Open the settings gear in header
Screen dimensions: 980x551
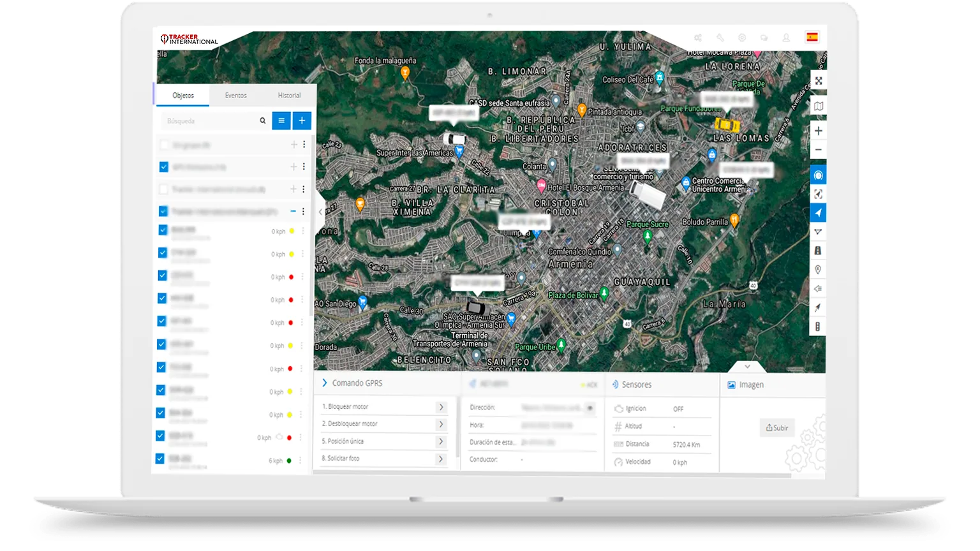742,38
